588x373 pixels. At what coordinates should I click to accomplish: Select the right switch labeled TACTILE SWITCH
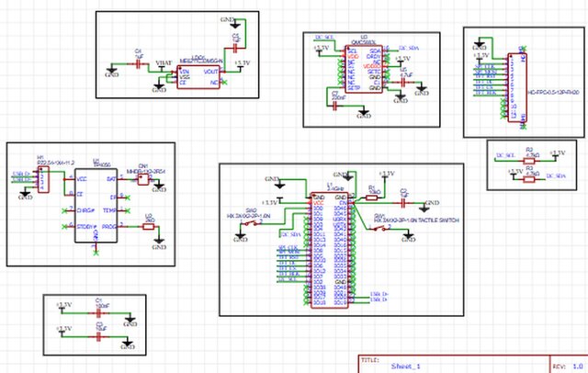[380, 228]
